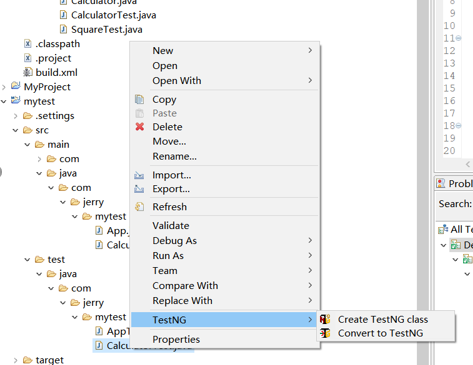Select Copy in the context menu
Viewport: 473px width, 365px height.
pyautogui.click(x=225, y=99)
